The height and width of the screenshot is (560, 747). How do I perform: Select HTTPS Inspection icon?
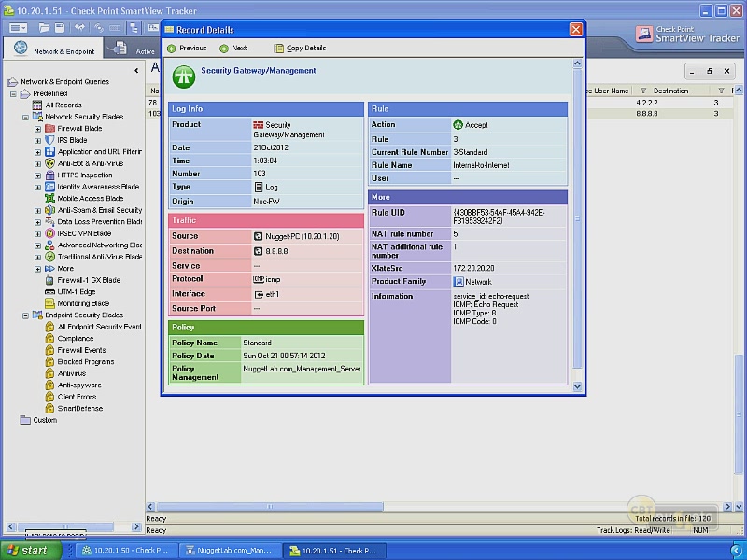(49, 175)
